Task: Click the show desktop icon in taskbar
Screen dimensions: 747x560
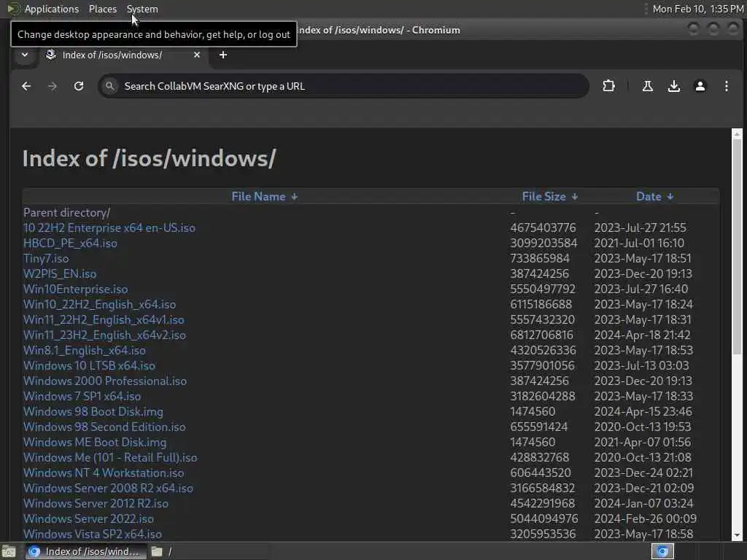Action: (x=9, y=551)
